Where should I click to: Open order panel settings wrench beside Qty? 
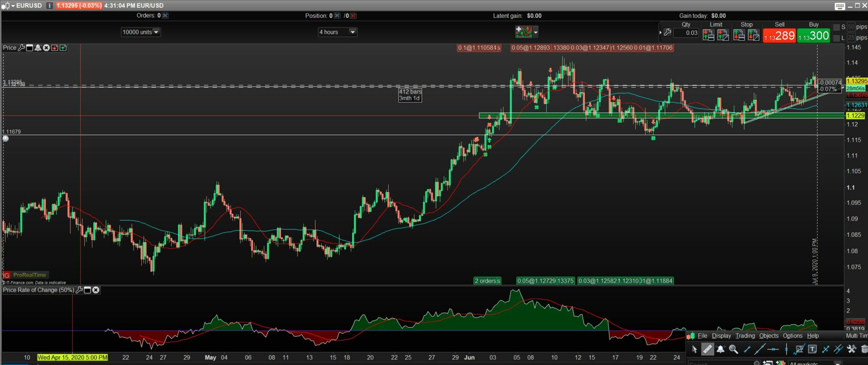pos(668,32)
